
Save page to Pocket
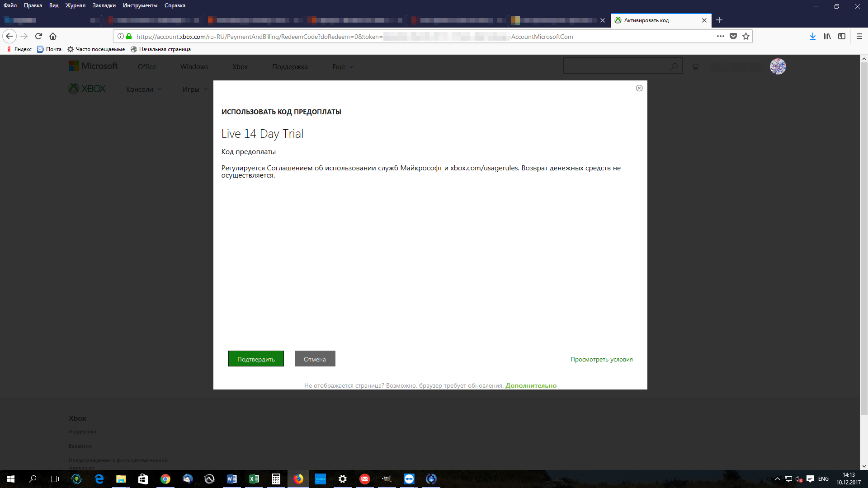(x=733, y=36)
